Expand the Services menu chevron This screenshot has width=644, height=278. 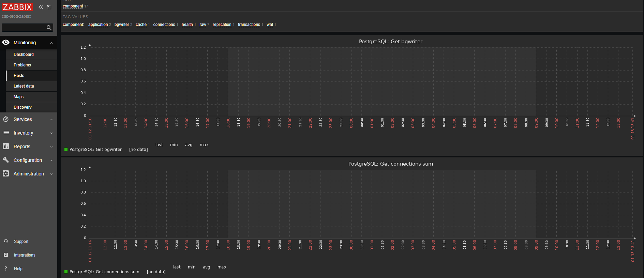click(x=51, y=120)
